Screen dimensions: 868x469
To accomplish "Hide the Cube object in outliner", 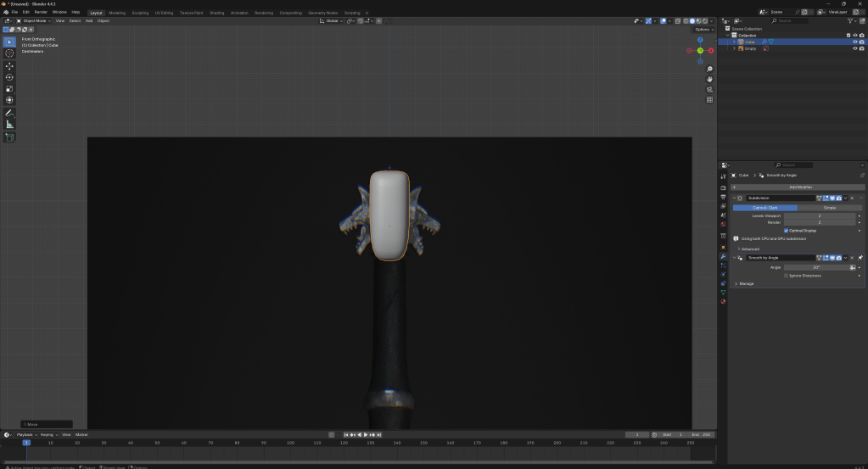I will click(854, 42).
